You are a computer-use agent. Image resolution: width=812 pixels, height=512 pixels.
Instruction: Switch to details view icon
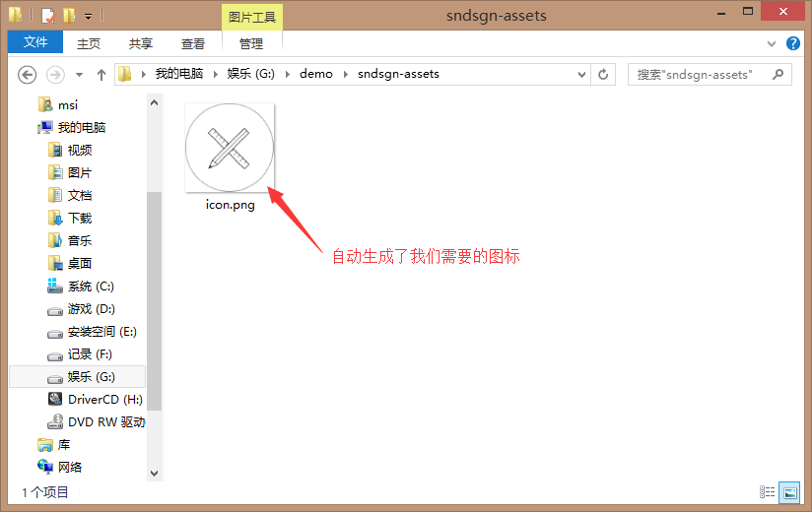(x=767, y=492)
